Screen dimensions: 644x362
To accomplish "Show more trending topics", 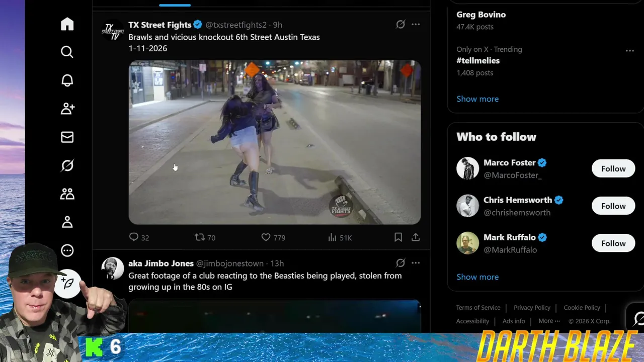I will pos(477,99).
